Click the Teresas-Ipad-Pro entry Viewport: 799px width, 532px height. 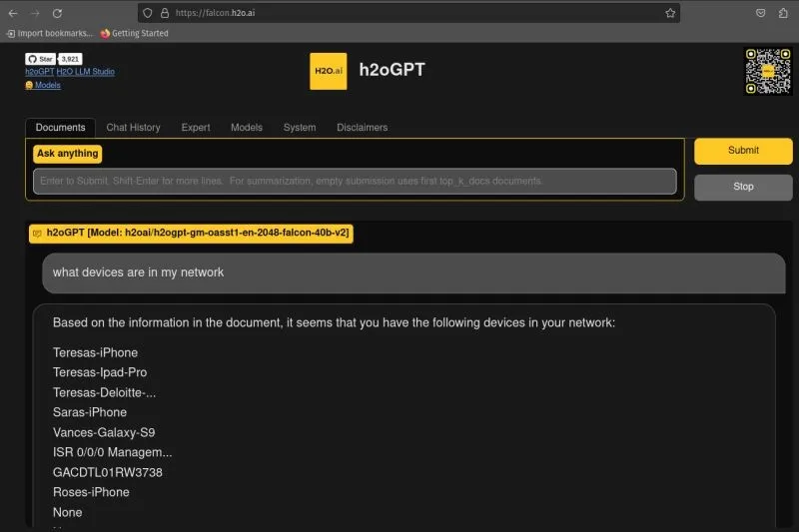[100, 372]
